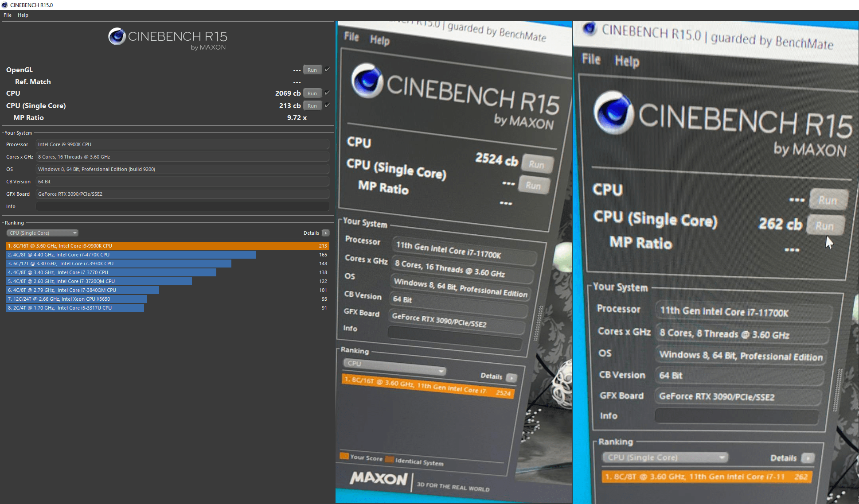The width and height of the screenshot is (859, 504).
Task: Click the sphere logo in the middle photo
Action: (x=367, y=81)
